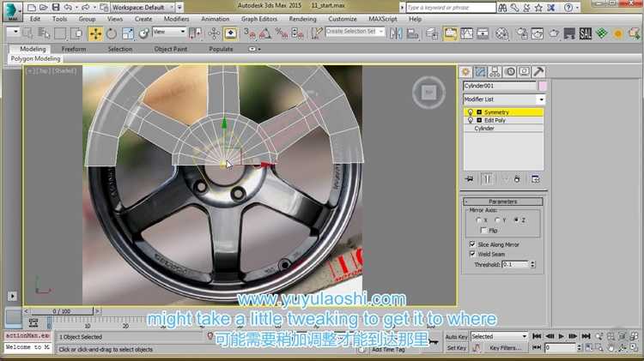Open the Motion command panel tab

[510, 72]
